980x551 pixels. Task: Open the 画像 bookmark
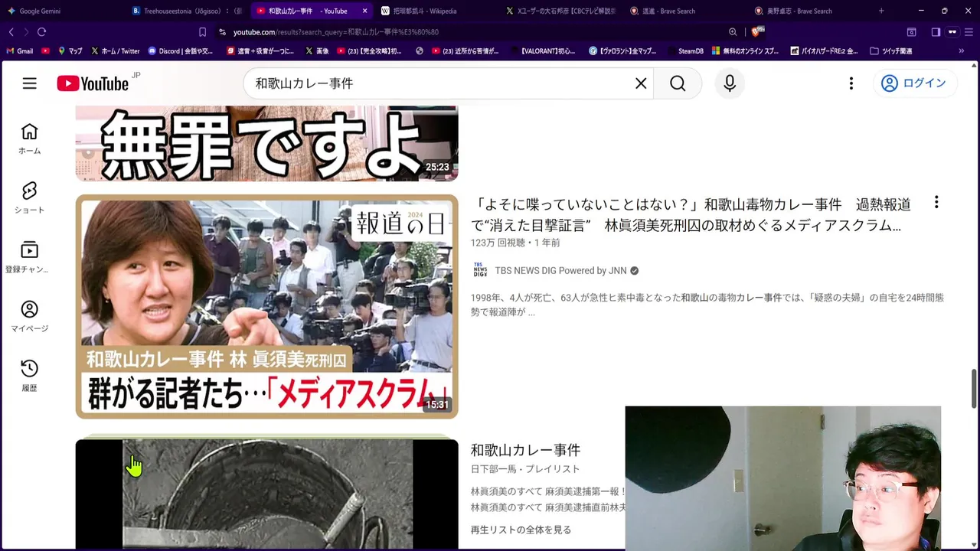click(x=317, y=51)
